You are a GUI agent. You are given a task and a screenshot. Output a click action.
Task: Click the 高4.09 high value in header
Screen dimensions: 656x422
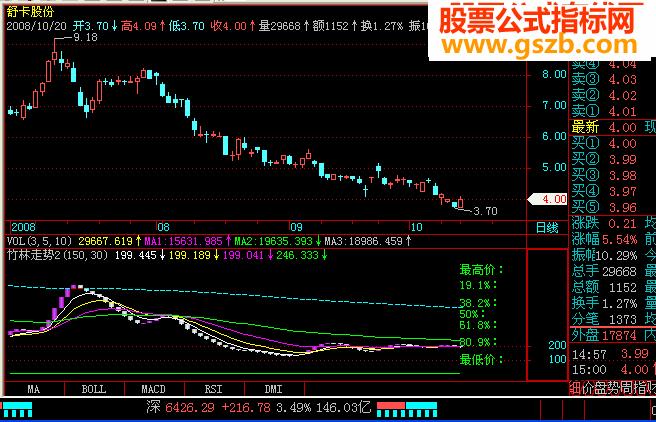pos(139,26)
